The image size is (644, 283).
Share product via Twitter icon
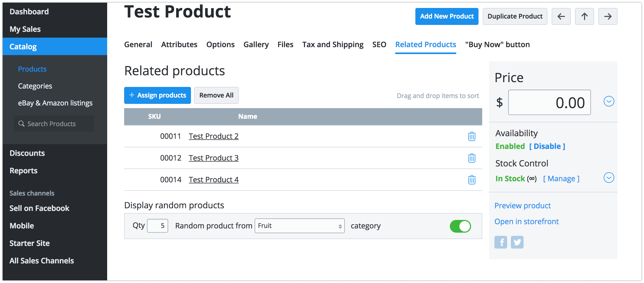pyautogui.click(x=517, y=242)
